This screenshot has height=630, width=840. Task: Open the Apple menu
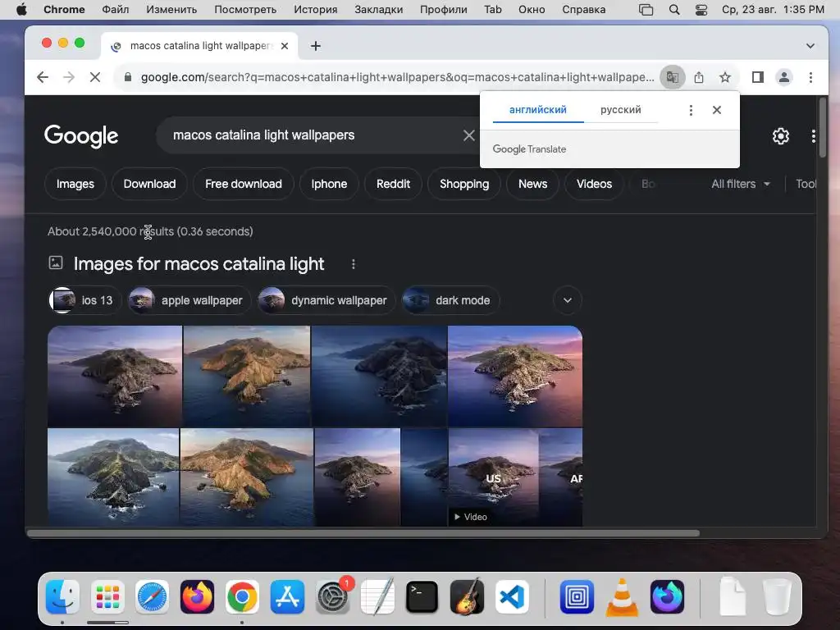pyautogui.click(x=21, y=10)
